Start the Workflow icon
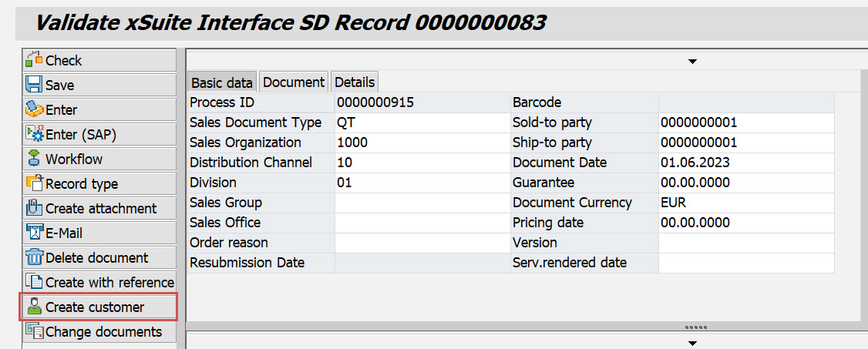868x349 pixels. (35, 159)
